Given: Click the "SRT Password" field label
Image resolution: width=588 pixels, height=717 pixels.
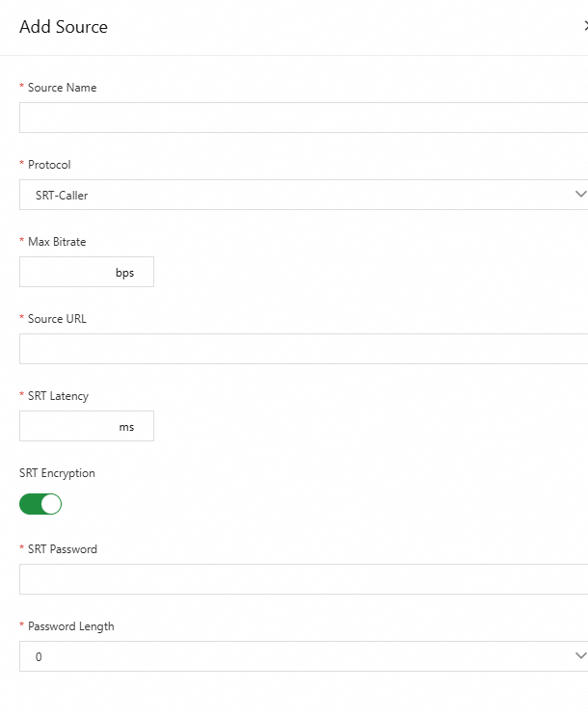Looking at the screenshot, I should (x=62, y=549).
